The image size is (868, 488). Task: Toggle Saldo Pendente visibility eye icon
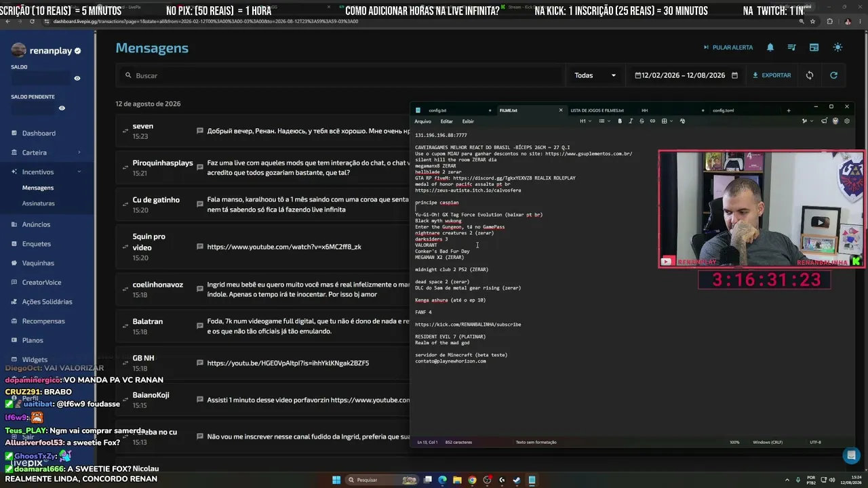62,108
